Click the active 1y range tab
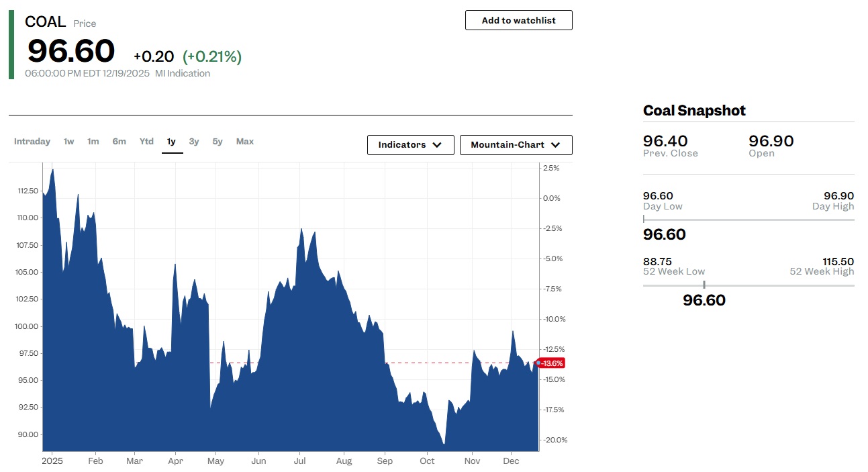The height and width of the screenshot is (472, 868). (x=172, y=142)
